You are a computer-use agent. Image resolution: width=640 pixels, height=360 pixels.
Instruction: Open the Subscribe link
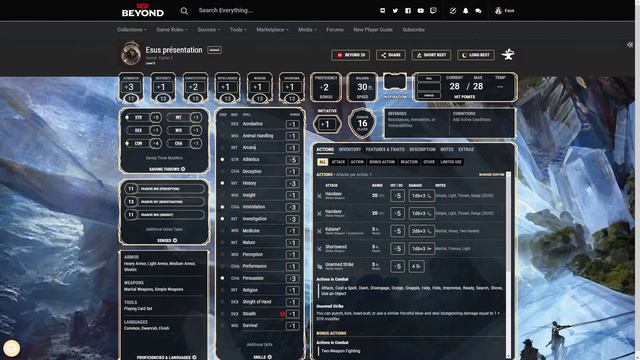point(413,30)
